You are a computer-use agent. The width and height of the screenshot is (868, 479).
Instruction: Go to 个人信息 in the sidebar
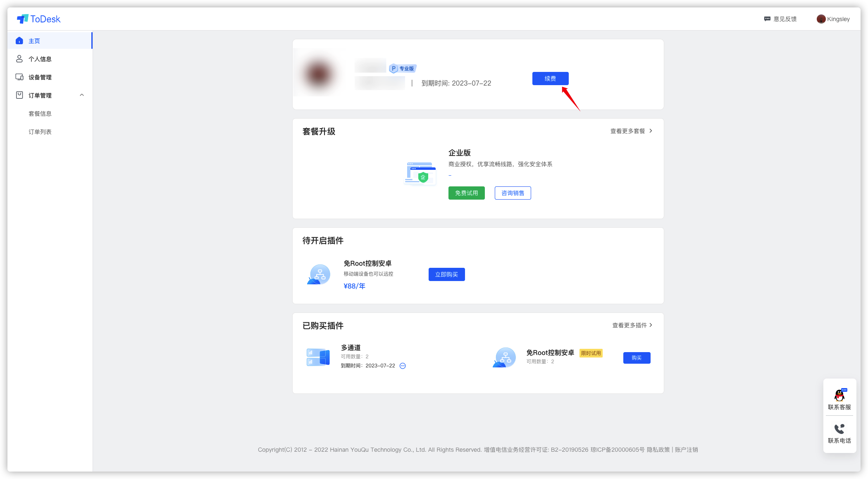(x=40, y=59)
